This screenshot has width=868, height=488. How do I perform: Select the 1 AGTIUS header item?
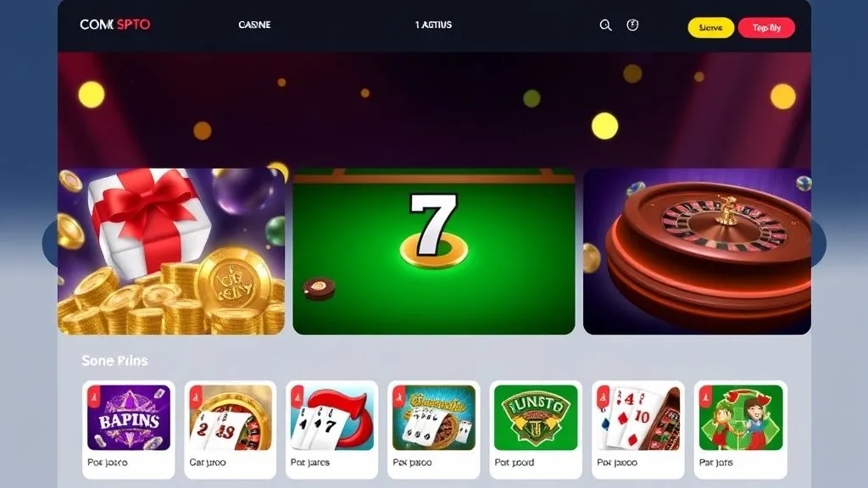pos(433,25)
